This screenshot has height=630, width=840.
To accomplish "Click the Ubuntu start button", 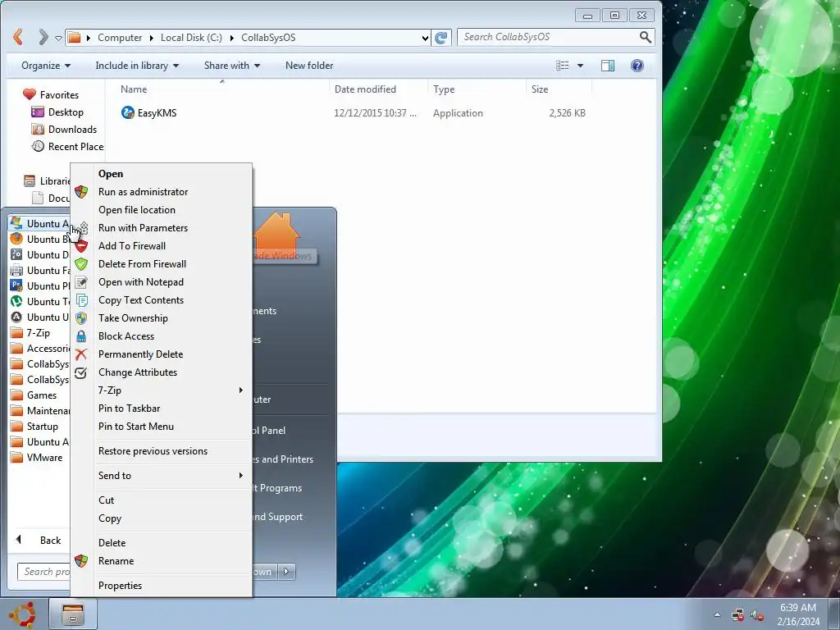I will click(x=22, y=614).
